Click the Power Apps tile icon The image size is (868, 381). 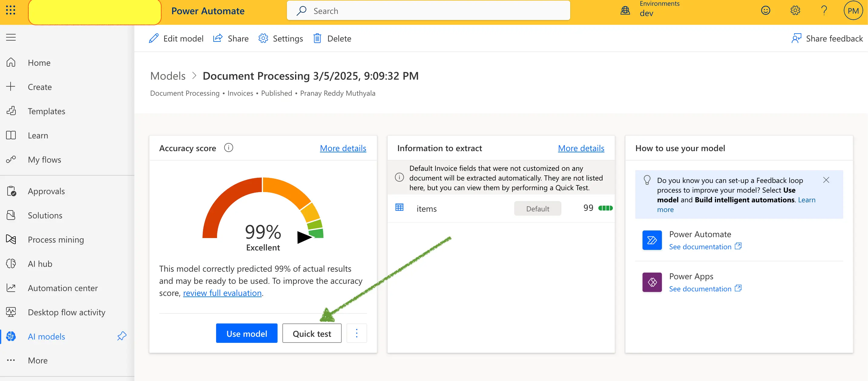click(652, 282)
